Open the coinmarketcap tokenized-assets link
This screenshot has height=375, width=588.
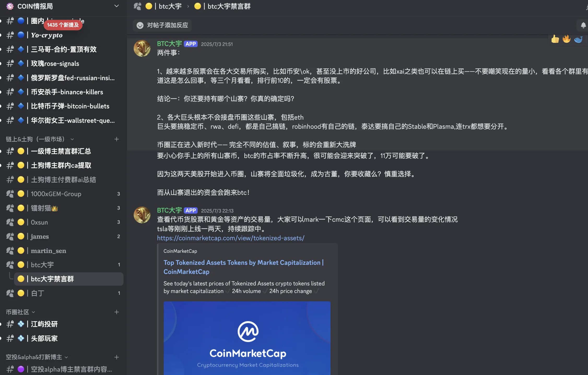[x=231, y=238]
